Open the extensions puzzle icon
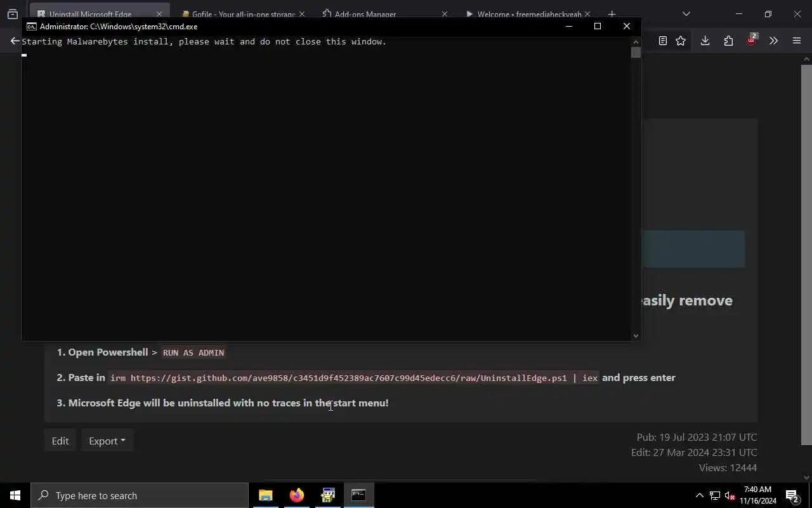 tap(728, 41)
